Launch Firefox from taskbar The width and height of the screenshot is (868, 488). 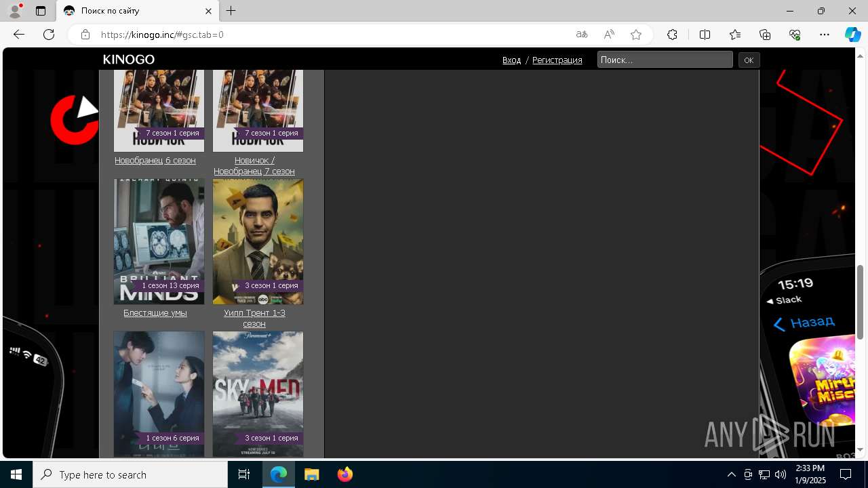click(344, 474)
